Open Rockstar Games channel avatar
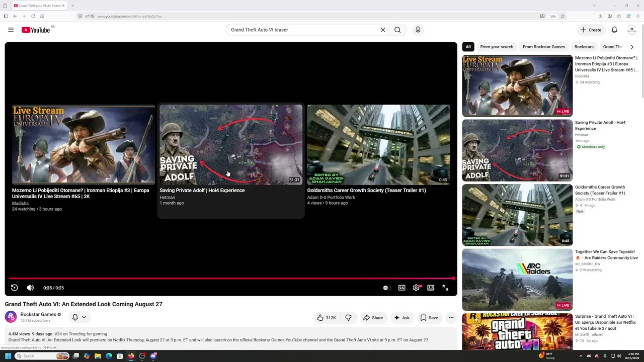The height and width of the screenshot is (362, 644). [11, 317]
